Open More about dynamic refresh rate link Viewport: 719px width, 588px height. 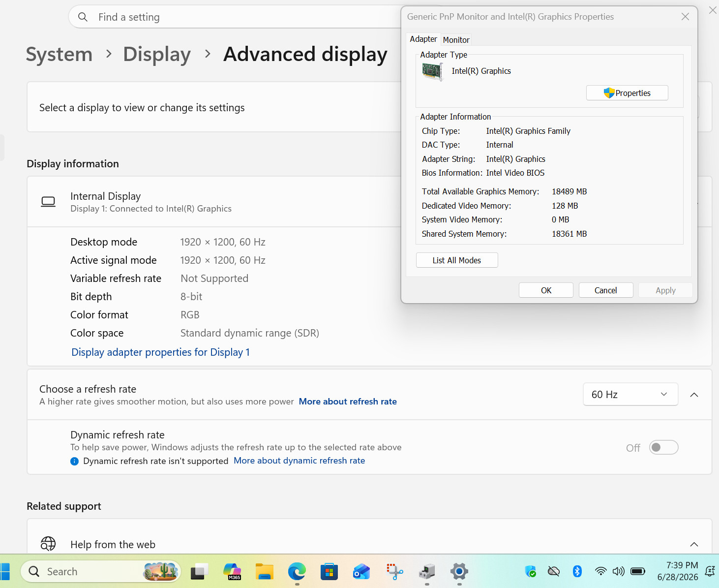coord(300,461)
